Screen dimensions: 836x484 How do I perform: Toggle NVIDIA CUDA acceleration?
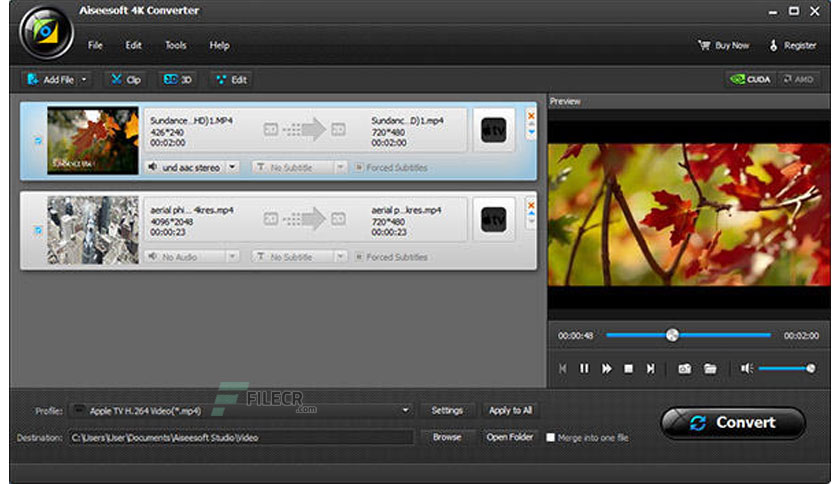click(x=750, y=79)
